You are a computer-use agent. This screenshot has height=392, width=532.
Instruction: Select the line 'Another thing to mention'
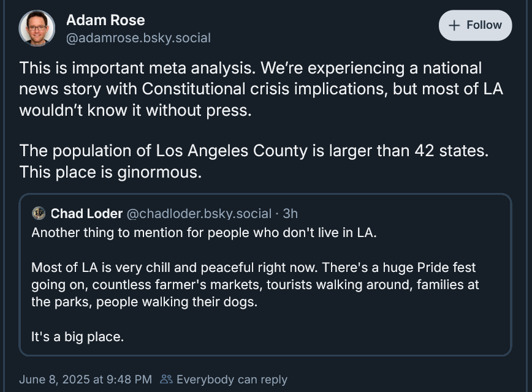[204, 233]
